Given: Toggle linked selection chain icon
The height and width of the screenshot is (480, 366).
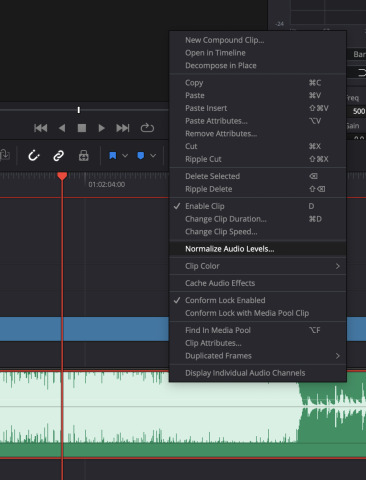Looking at the screenshot, I should (59, 156).
